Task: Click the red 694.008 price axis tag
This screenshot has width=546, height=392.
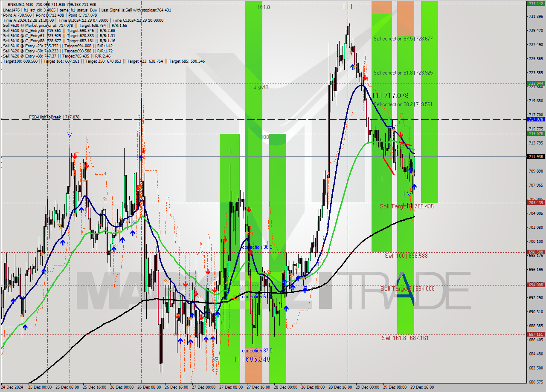Action: click(x=536, y=285)
